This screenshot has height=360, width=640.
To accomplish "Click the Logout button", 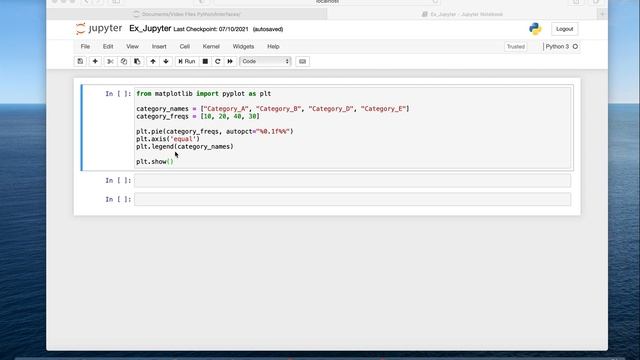I will point(564,29).
